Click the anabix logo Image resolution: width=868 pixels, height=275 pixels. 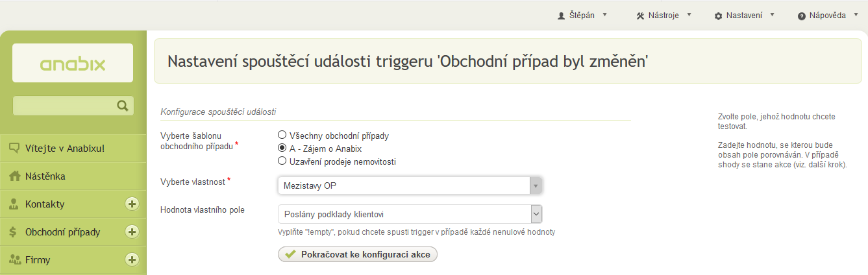click(x=73, y=63)
